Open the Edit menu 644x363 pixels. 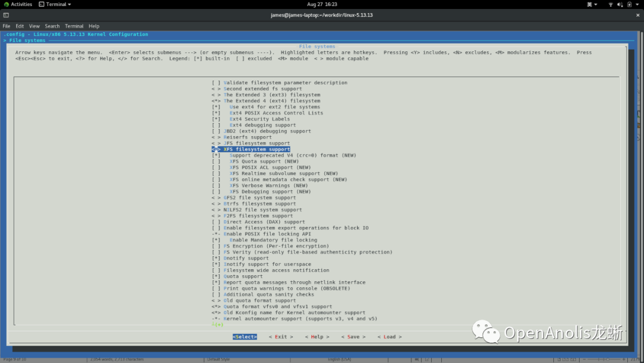tap(20, 26)
